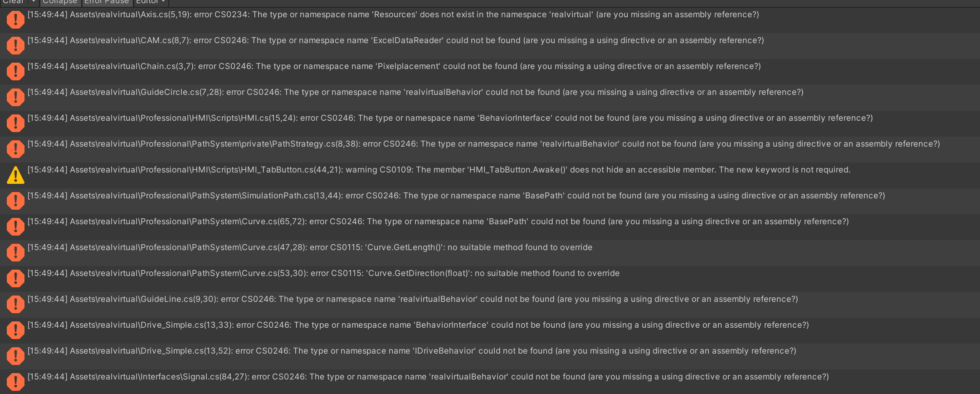Open the Editor dropdown in the console toolbar
Image resolution: width=980 pixels, height=394 pixels.
(151, 2)
